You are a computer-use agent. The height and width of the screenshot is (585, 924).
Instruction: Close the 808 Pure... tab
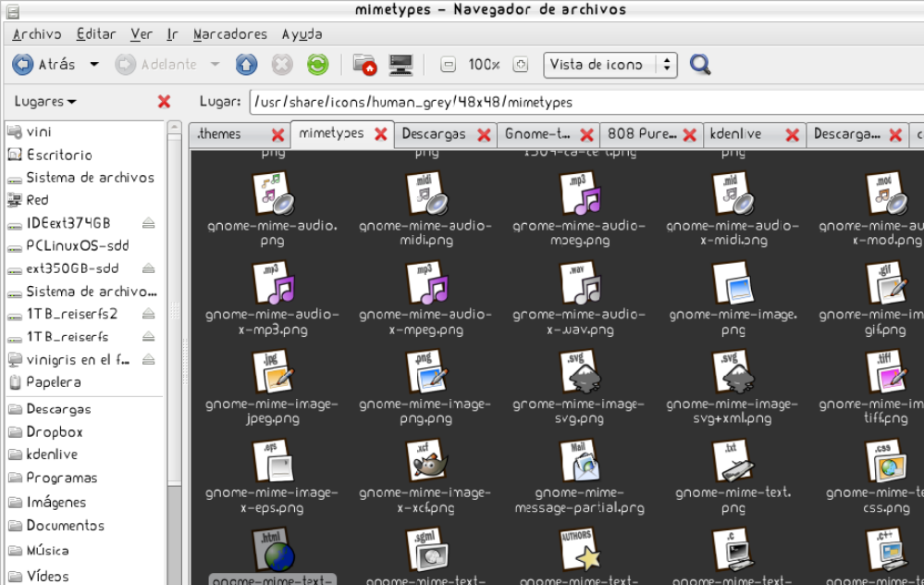click(x=689, y=135)
